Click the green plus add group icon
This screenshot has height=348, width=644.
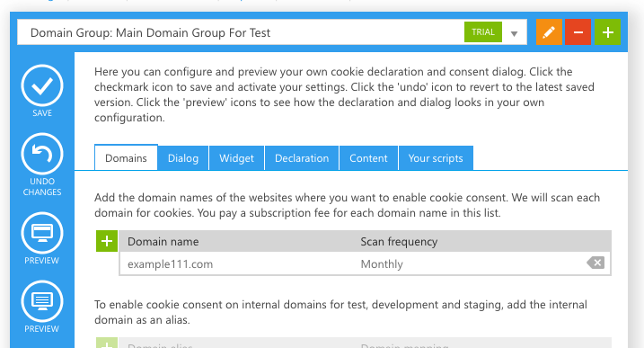tap(607, 32)
